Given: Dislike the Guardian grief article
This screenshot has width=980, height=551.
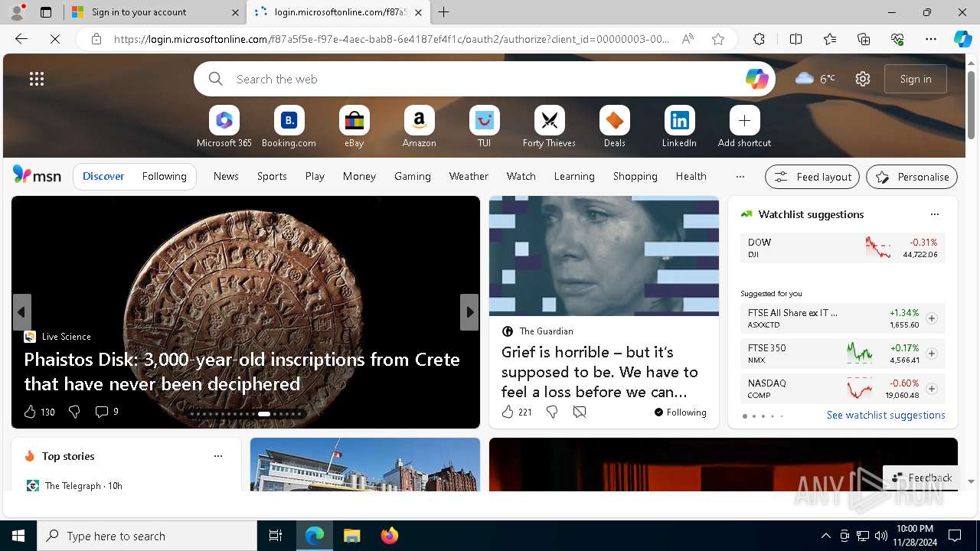Looking at the screenshot, I should tap(552, 412).
